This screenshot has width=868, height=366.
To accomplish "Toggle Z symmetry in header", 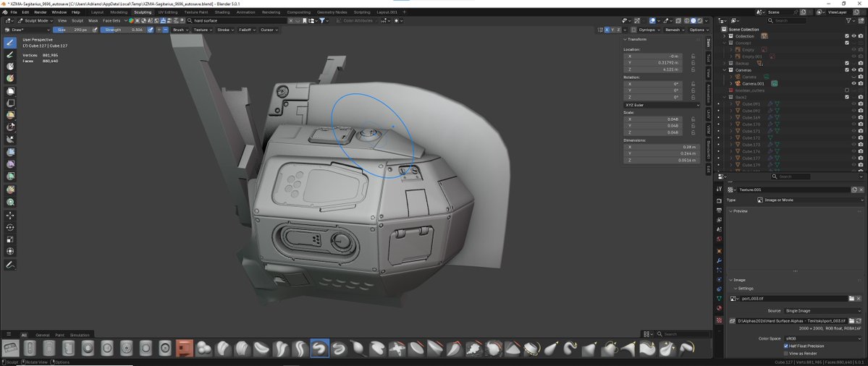I will point(619,30).
